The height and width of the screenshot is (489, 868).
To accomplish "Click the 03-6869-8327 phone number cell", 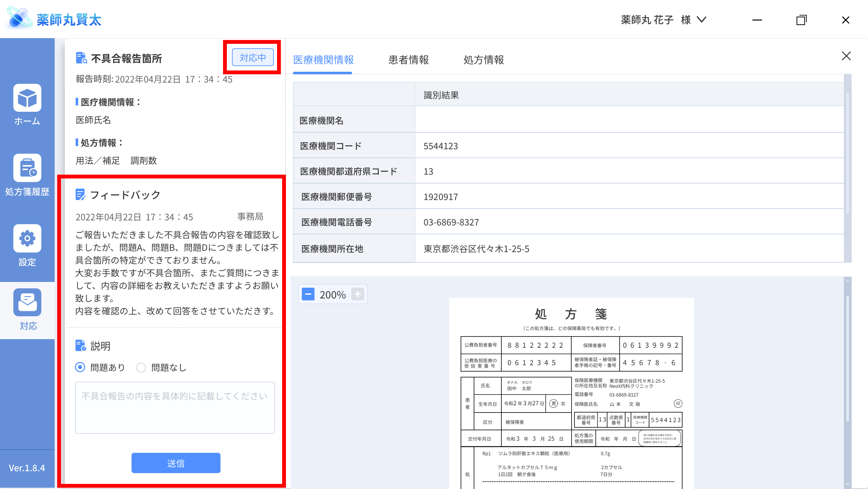I will point(629,222).
